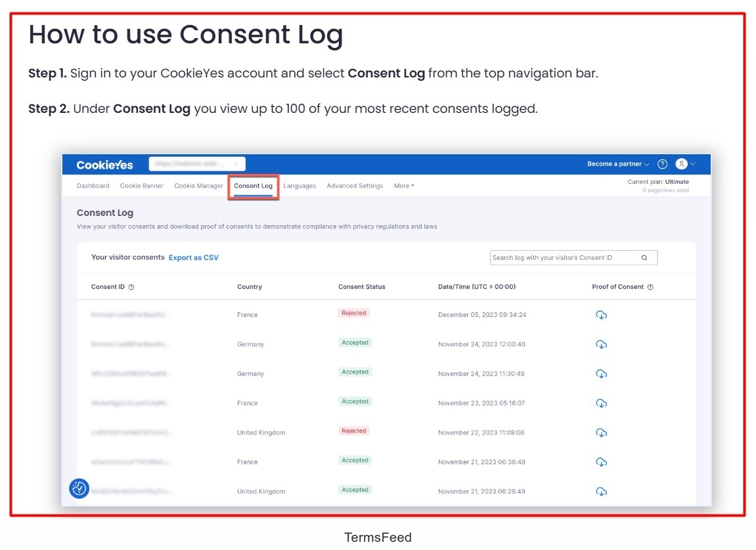
Task: Click Rejected status in December 05 row
Action: [x=354, y=313]
